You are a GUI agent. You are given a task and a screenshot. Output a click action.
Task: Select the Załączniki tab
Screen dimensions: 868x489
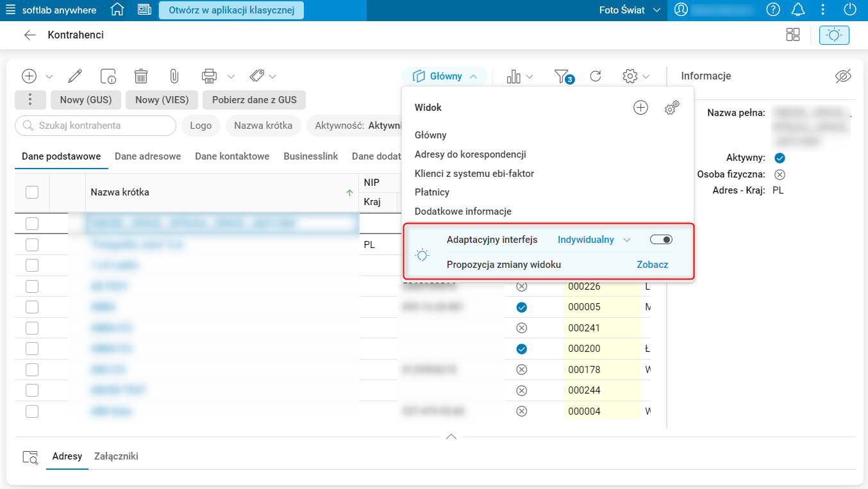tap(116, 456)
